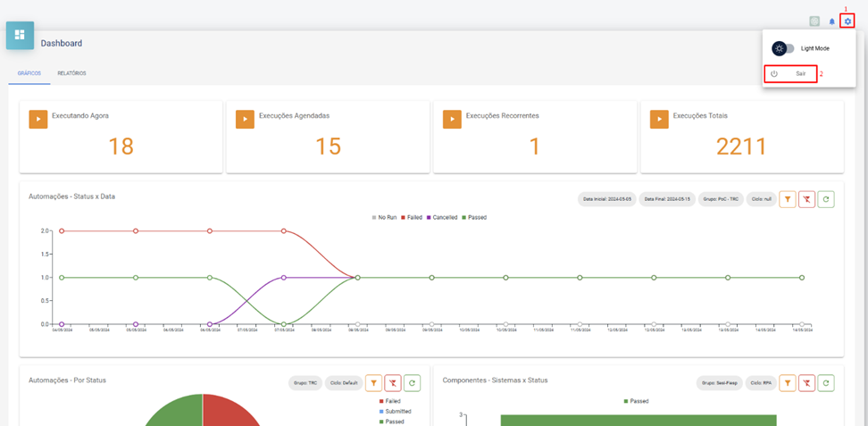Screen dimensions: 868x426
Task: Click the Componentes - Sistemas x Status title
Action: pyautogui.click(x=495, y=380)
